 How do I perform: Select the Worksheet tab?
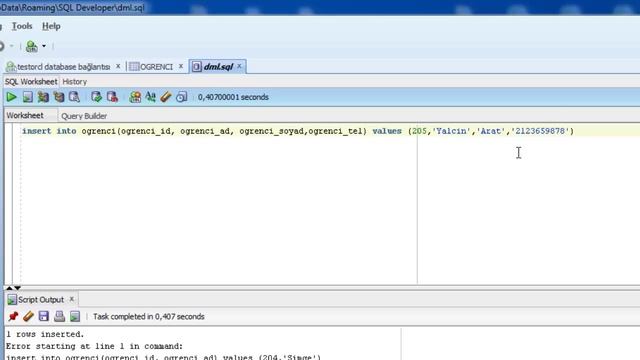(25, 116)
